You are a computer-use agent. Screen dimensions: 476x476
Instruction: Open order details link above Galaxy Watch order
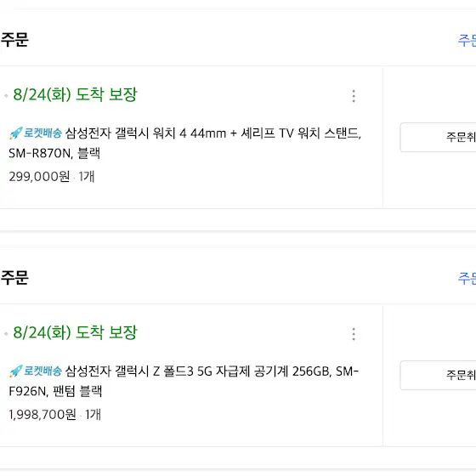click(x=467, y=41)
